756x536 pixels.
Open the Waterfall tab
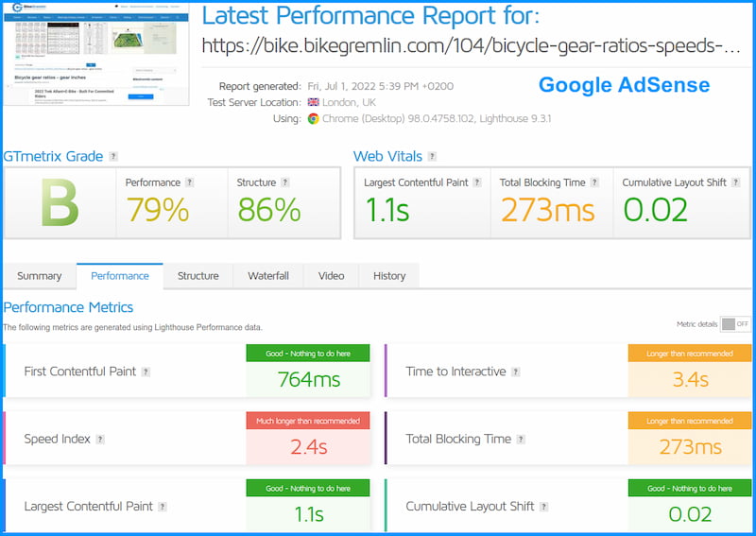click(268, 276)
